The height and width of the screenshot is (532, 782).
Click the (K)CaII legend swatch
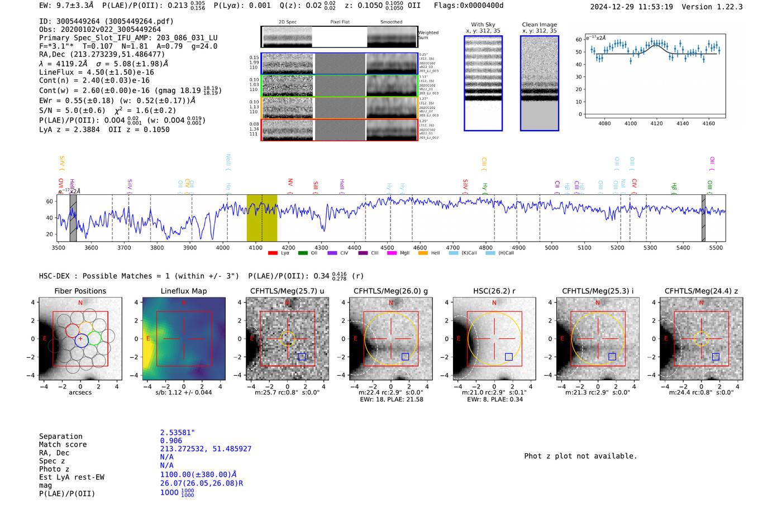[454, 253]
